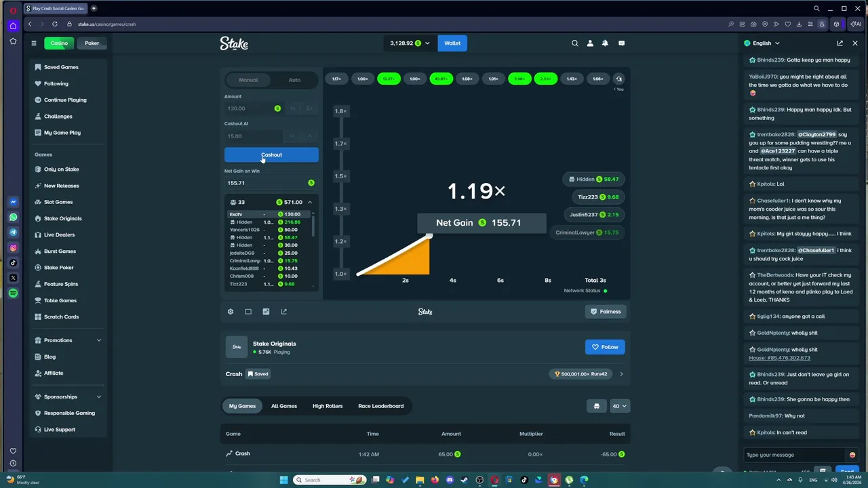Click the Cashout button
Image resolution: width=868 pixels, height=488 pixels.
click(271, 155)
